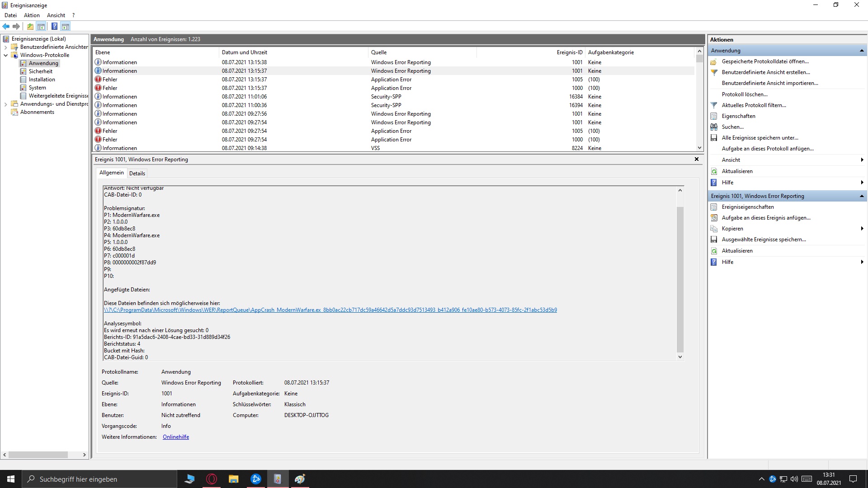Expand the Ansicht submenu arrow in Aktionen

(x=862, y=160)
